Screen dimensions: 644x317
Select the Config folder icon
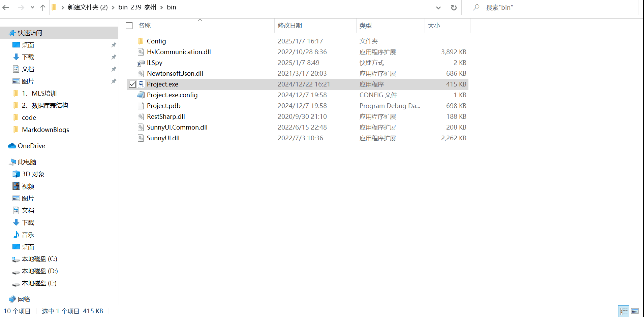pos(141,41)
